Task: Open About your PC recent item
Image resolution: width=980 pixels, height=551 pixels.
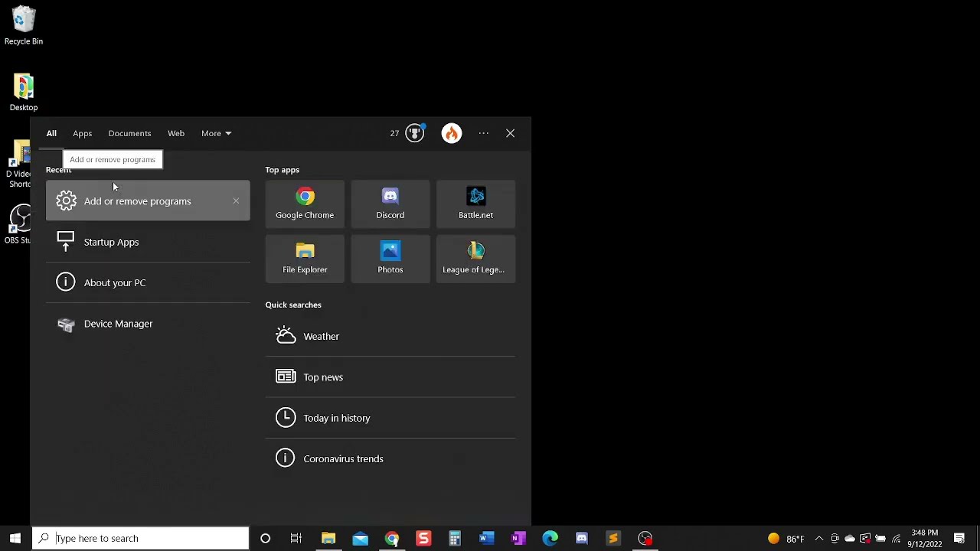Action: 148,282
